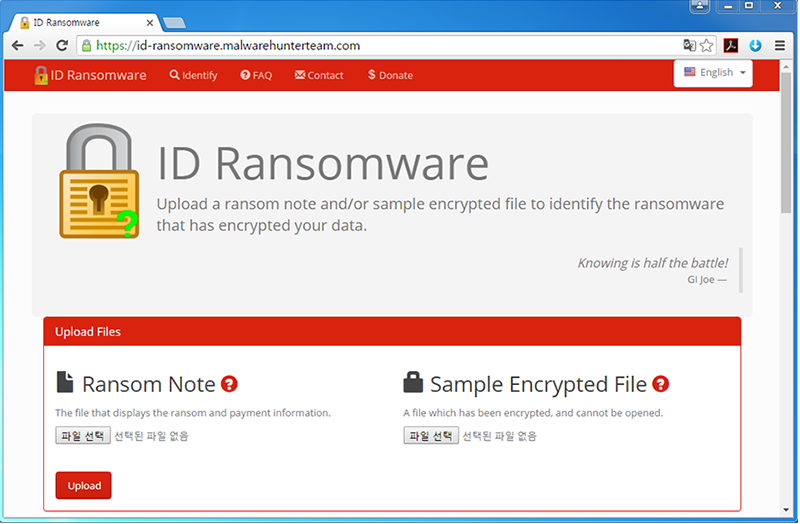
Task: Click 'A file which has been encrypted' description
Action: [533, 413]
